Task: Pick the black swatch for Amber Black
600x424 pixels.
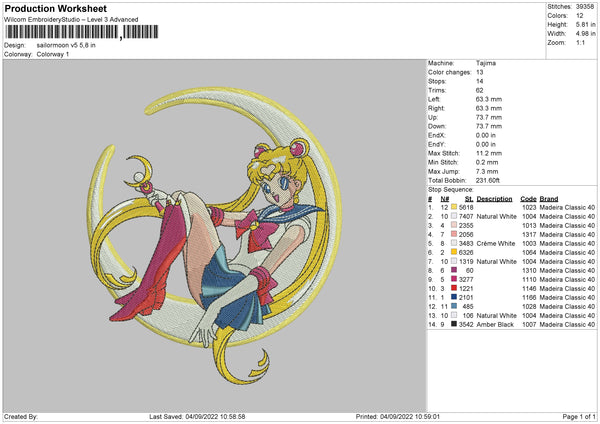Action: click(x=454, y=324)
